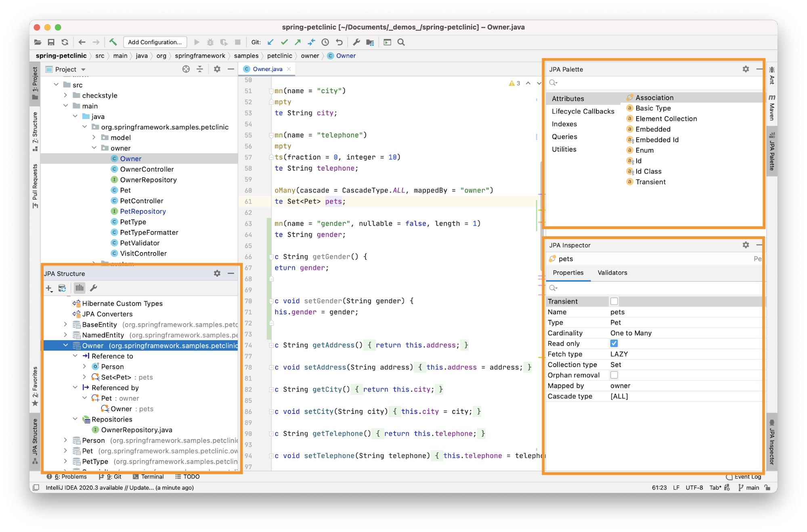807x532 pixels.
Task: Click the columns icon in JPA Structure toolbar
Action: coord(80,288)
